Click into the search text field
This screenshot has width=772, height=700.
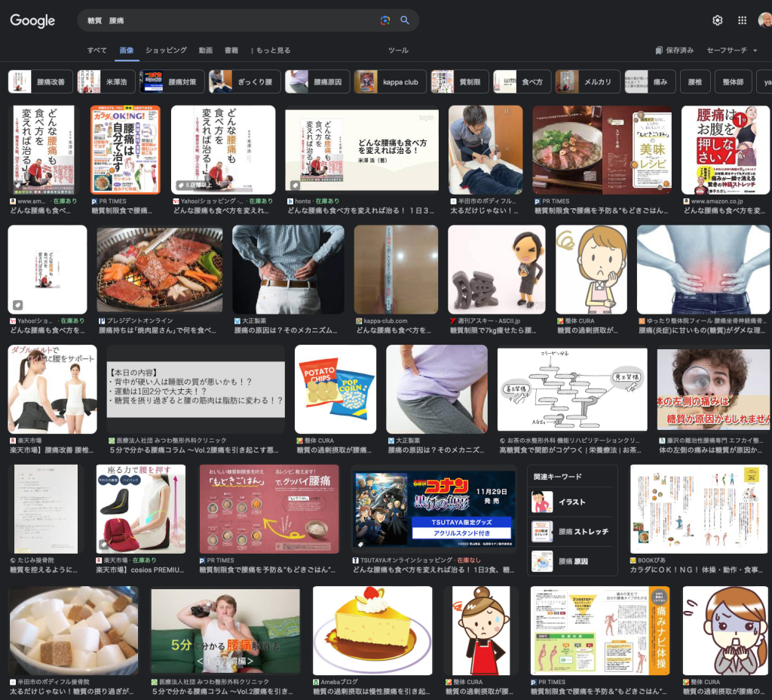click(x=226, y=20)
